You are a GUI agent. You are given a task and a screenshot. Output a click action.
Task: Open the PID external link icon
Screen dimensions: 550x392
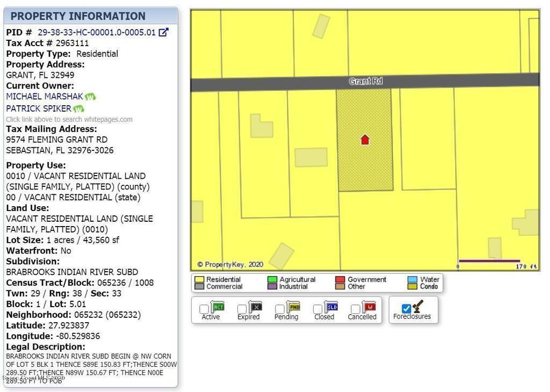pos(164,32)
